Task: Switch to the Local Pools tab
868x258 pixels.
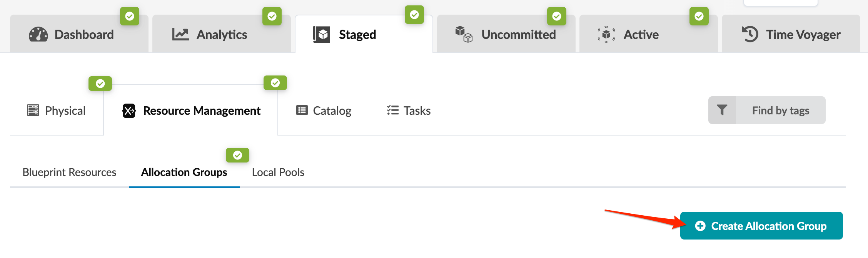Action: pos(278,172)
